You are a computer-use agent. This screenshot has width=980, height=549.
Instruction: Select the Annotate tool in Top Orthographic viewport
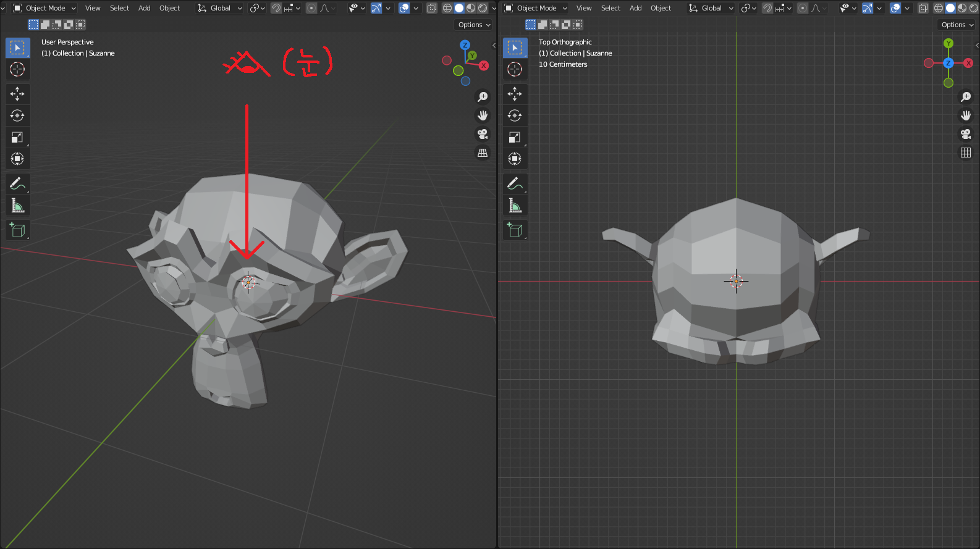point(515,183)
